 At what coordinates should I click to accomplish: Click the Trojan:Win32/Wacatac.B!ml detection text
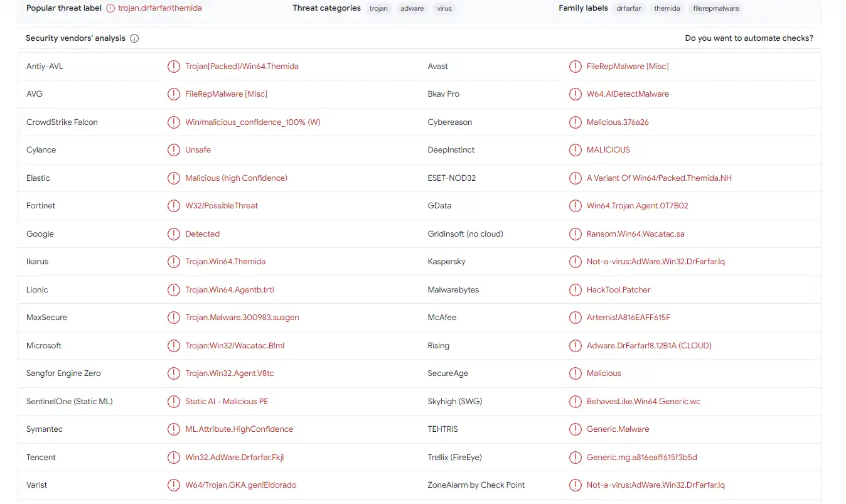235,346
